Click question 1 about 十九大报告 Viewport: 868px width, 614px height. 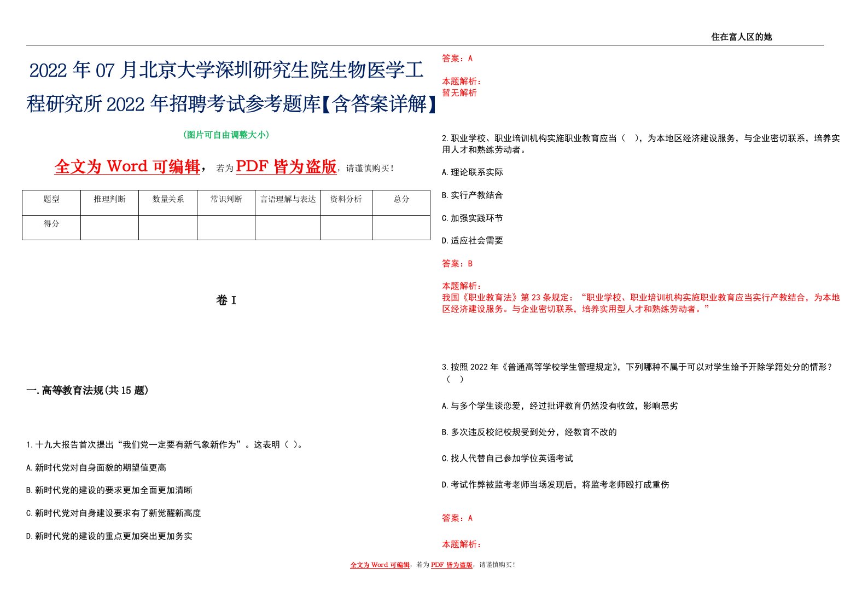165,444
